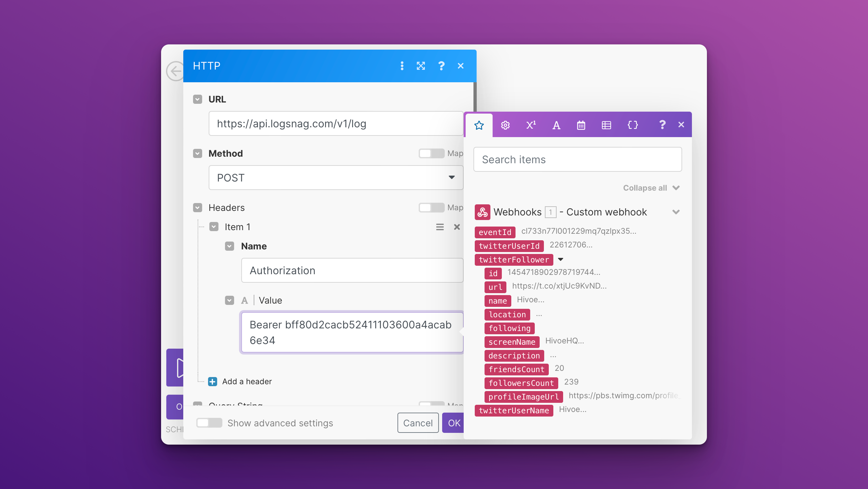
Task: Click Add a header link
Action: [x=246, y=381]
